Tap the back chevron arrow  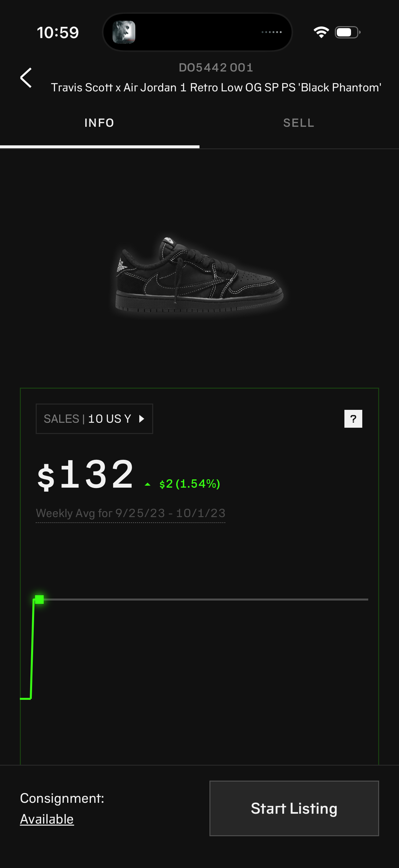26,78
